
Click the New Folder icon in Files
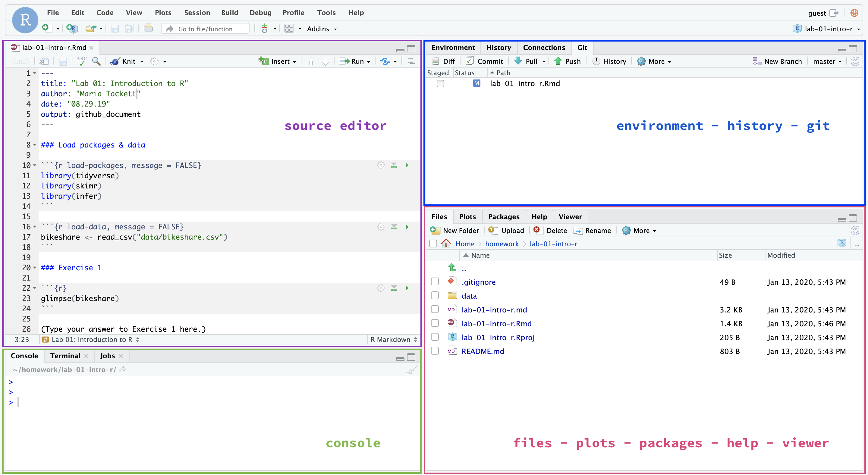point(435,231)
